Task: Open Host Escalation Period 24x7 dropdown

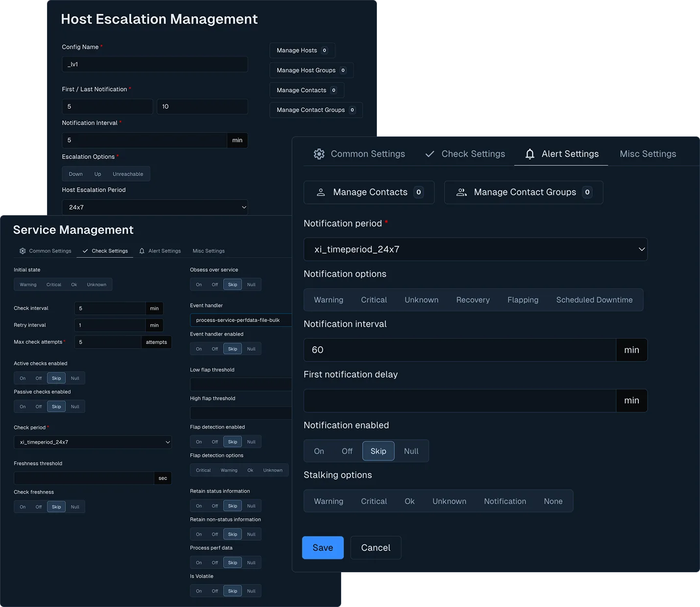Action: pyautogui.click(x=155, y=207)
